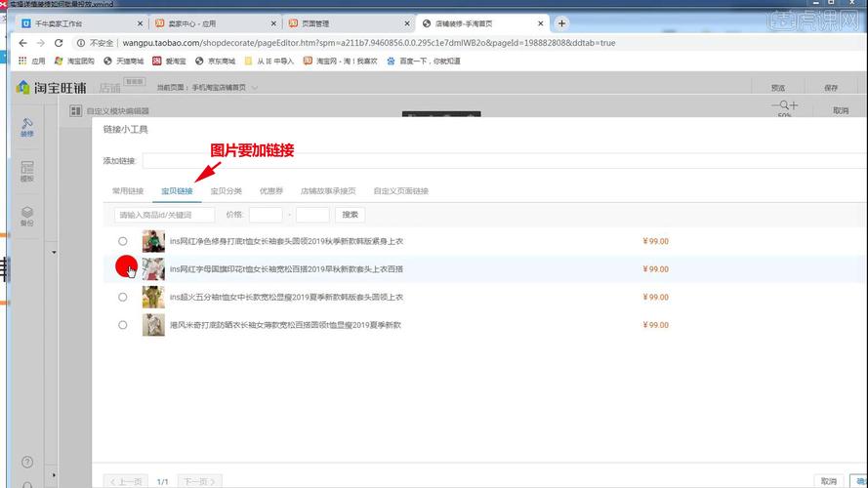Open the 爱淘宝 bookmark
The image size is (868, 488).
point(169,61)
